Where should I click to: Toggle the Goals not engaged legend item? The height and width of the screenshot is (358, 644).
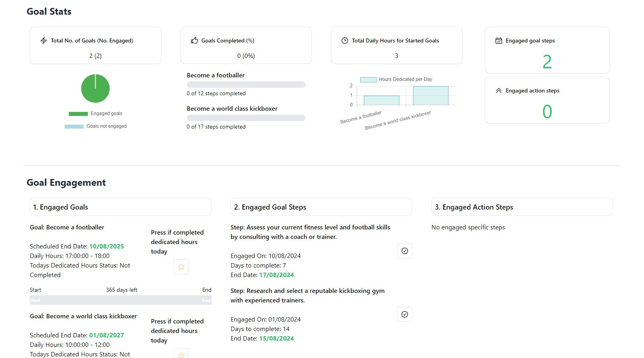(x=95, y=126)
